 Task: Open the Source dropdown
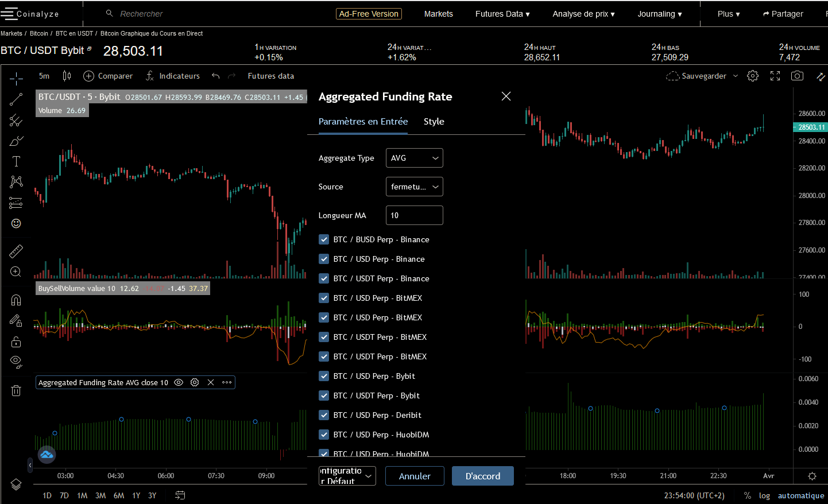[x=415, y=187]
